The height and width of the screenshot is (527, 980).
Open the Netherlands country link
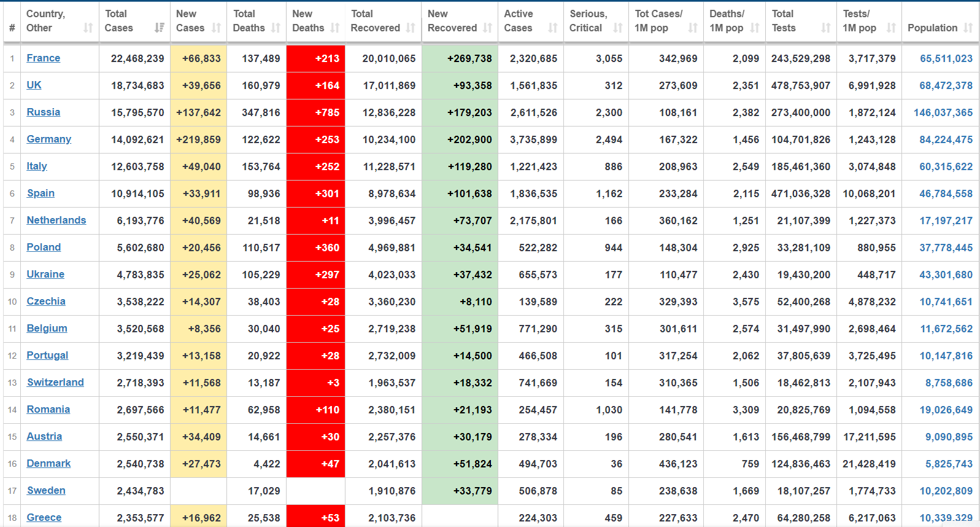(56, 220)
